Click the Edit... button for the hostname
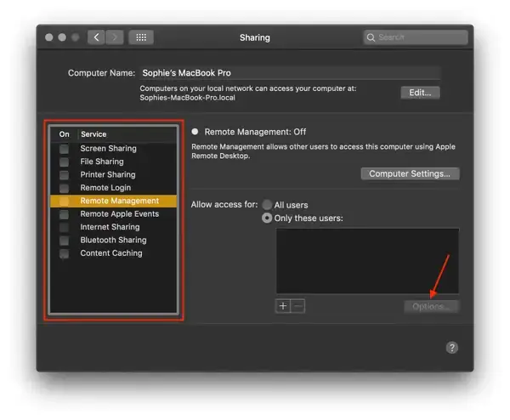Image resolution: width=510 pixels, height=420 pixels. [420, 93]
